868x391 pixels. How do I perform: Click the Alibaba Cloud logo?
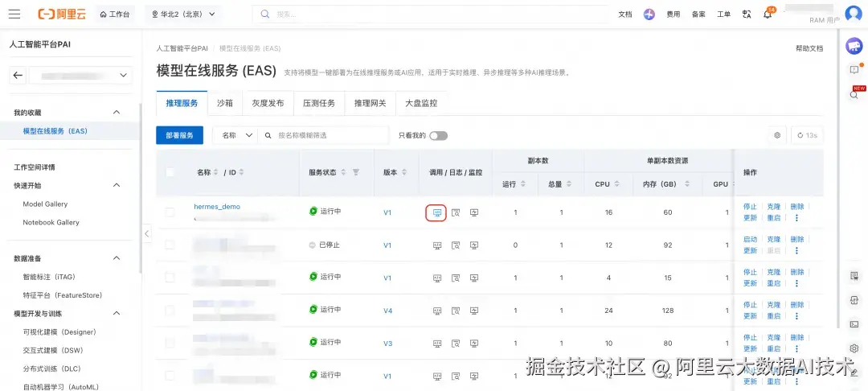61,14
